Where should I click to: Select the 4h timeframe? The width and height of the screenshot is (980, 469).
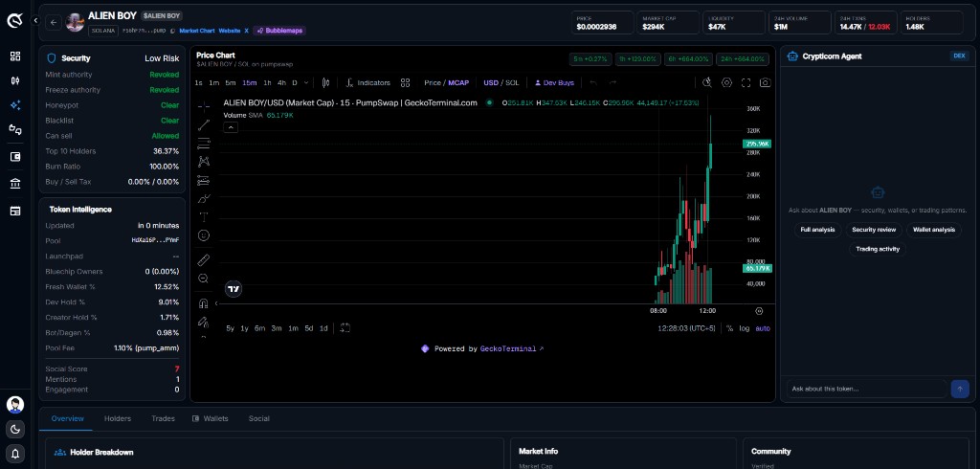282,82
